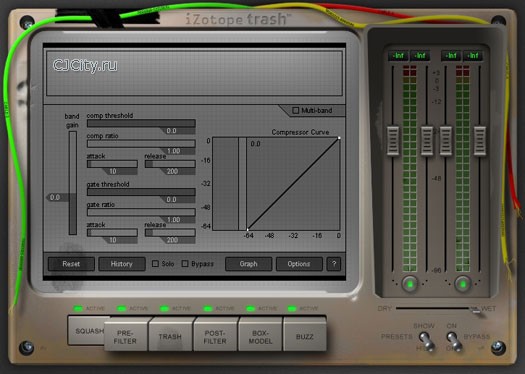Open the BUZZ module
This screenshot has height=374, width=525.
304,336
